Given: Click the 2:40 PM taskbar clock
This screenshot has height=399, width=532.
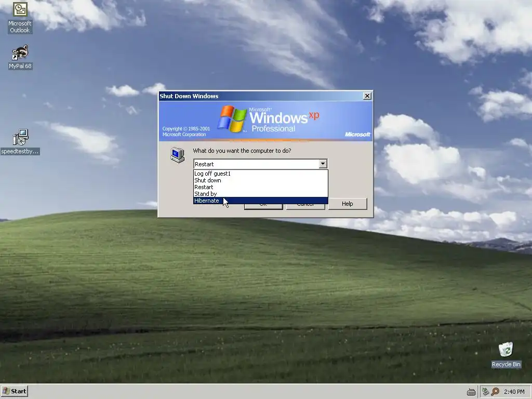Looking at the screenshot, I should [514, 392].
